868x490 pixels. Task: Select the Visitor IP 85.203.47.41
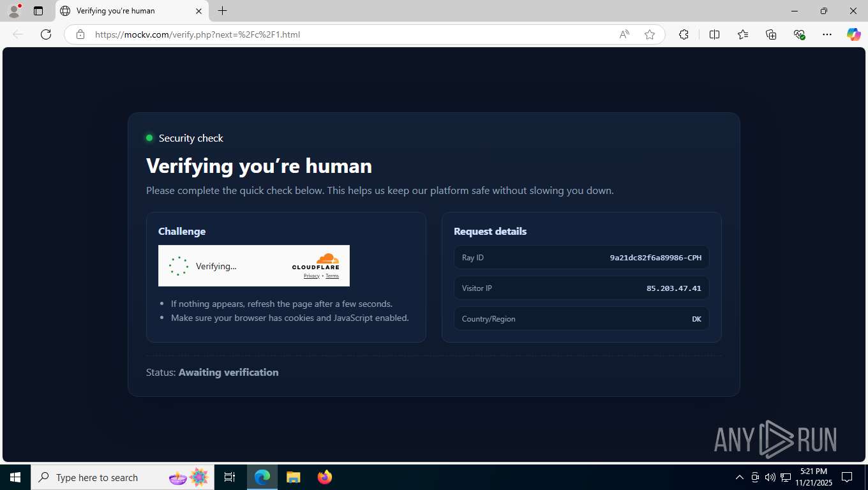click(x=673, y=288)
